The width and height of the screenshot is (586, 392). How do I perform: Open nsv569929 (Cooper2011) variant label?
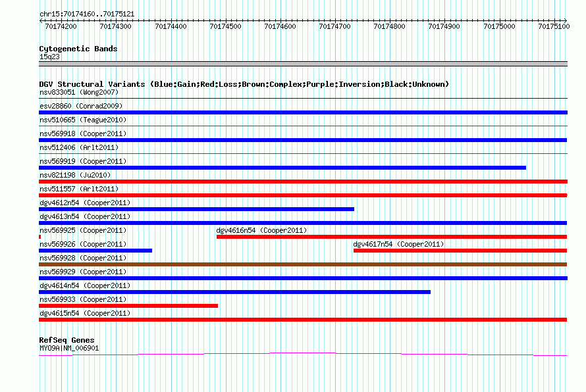[83, 272]
